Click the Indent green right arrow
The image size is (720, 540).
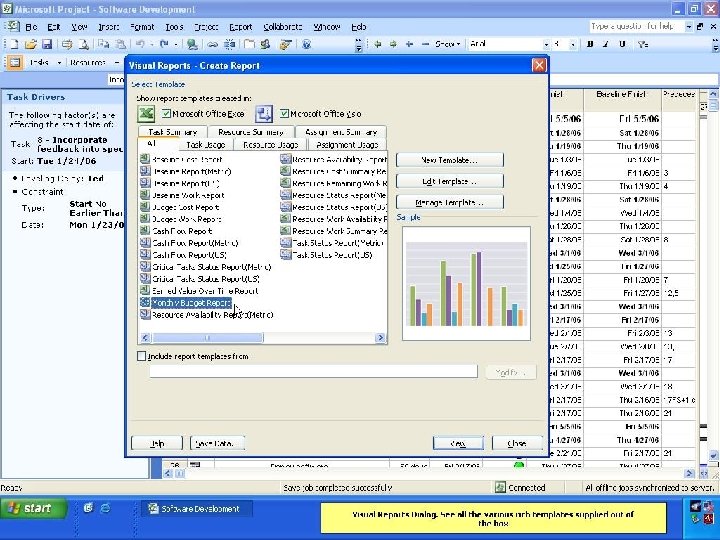click(394, 44)
